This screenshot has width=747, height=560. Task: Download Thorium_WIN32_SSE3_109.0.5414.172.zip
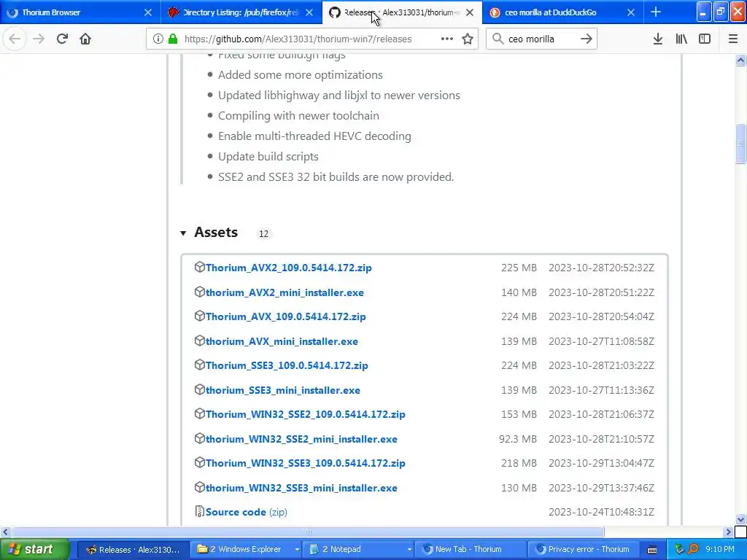pos(306,463)
